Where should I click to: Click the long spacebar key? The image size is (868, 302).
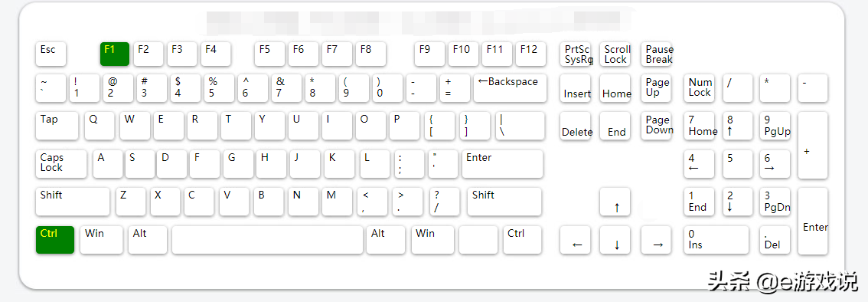tap(267, 239)
